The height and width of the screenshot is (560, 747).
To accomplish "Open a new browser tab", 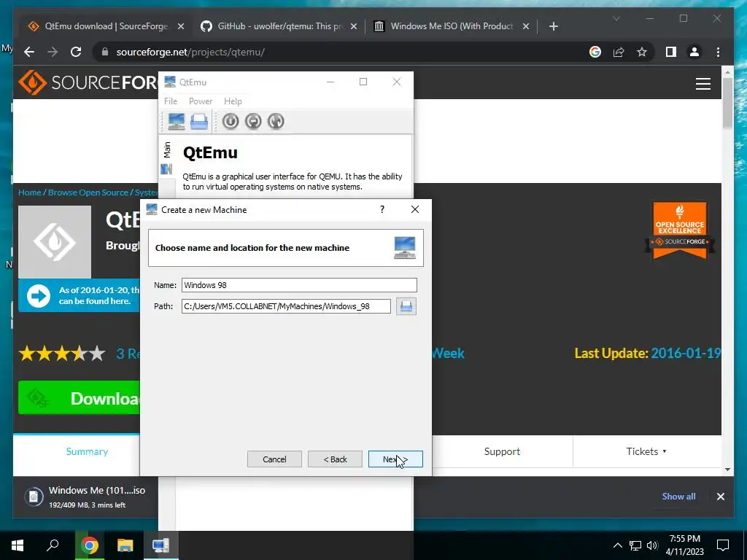I will tap(553, 26).
